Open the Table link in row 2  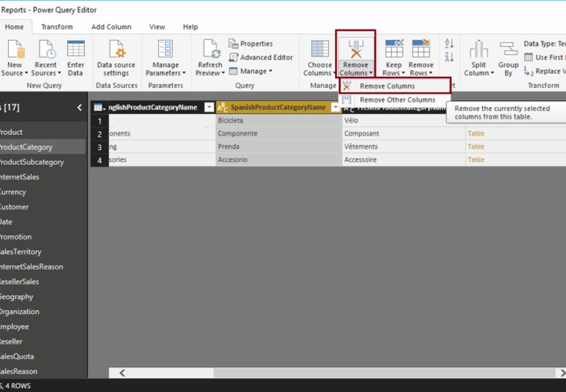(x=476, y=134)
